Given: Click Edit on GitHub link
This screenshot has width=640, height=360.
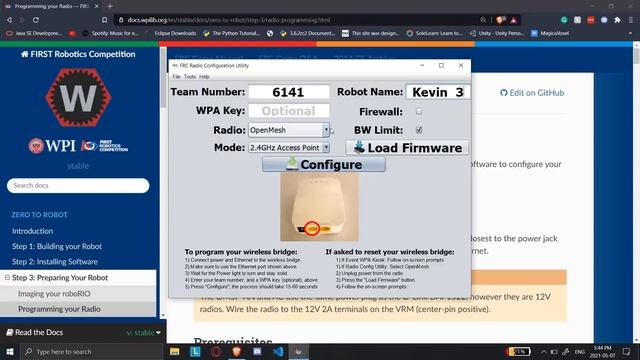Looking at the screenshot, I should click(x=532, y=93).
